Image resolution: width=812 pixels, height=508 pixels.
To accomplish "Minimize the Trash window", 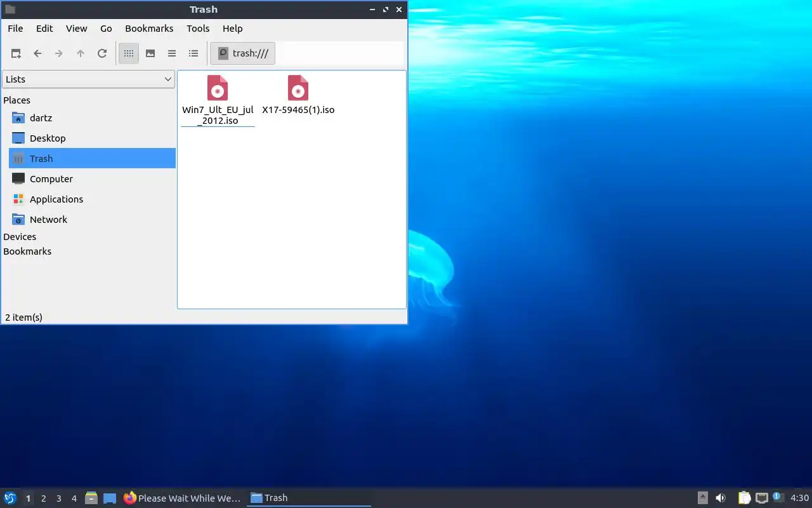I will pos(372,10).
